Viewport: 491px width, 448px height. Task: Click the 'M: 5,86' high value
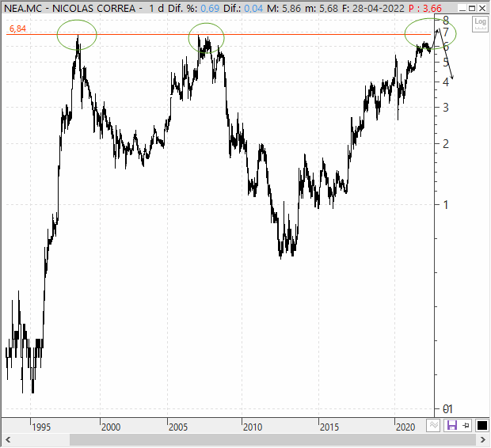284,9
